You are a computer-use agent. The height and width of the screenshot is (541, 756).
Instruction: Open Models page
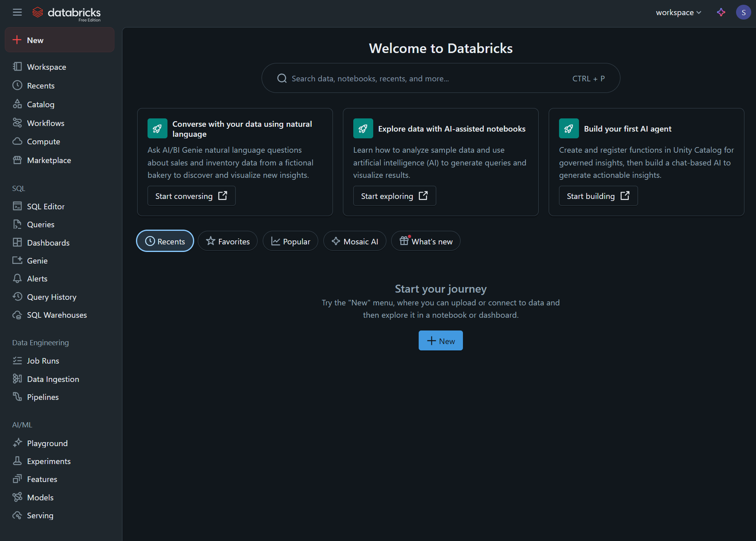click(x=60, y=498)
